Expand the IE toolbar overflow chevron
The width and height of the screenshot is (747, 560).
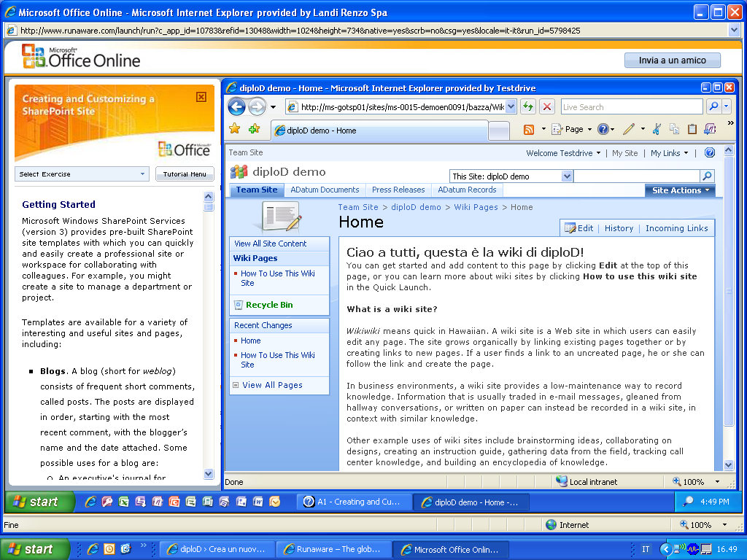click(x=730, y=122)
